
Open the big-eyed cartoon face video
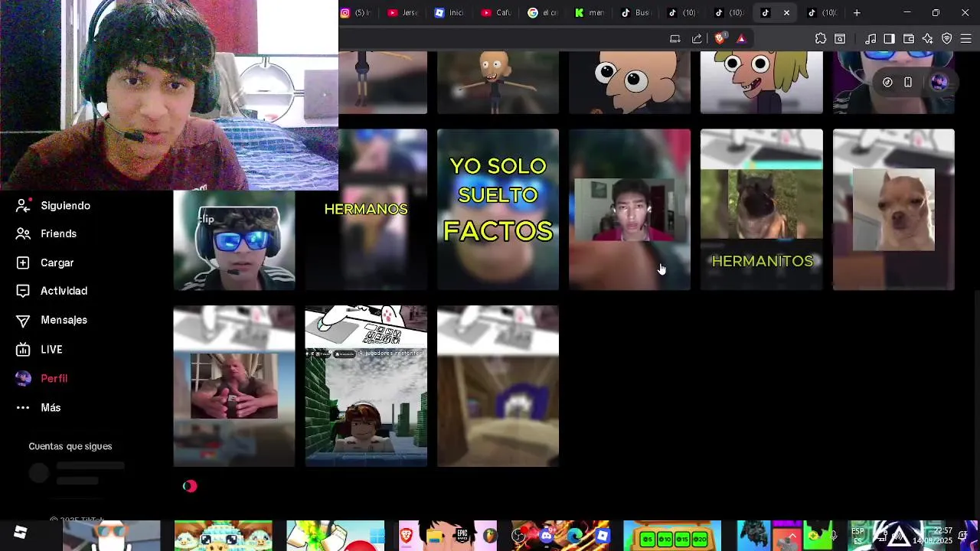[x=629, y=83]
